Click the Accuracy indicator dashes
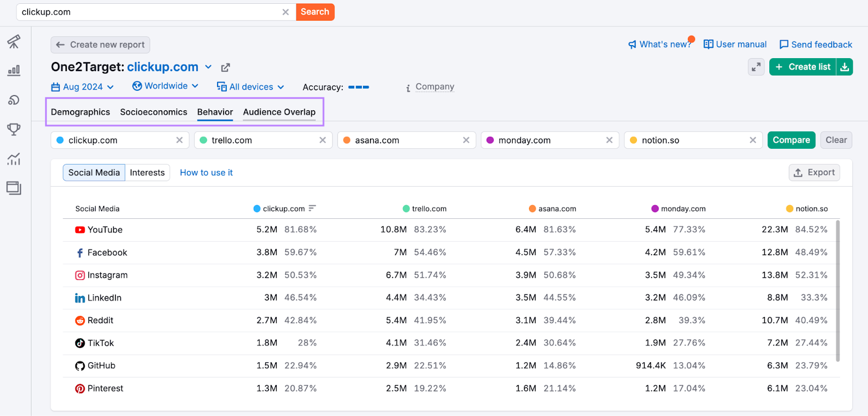The image size is (868, 416). point(359,87)
